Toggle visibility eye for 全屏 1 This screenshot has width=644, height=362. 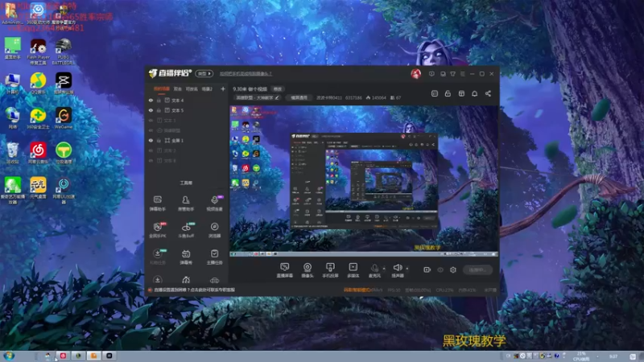[x=151, y=140]
